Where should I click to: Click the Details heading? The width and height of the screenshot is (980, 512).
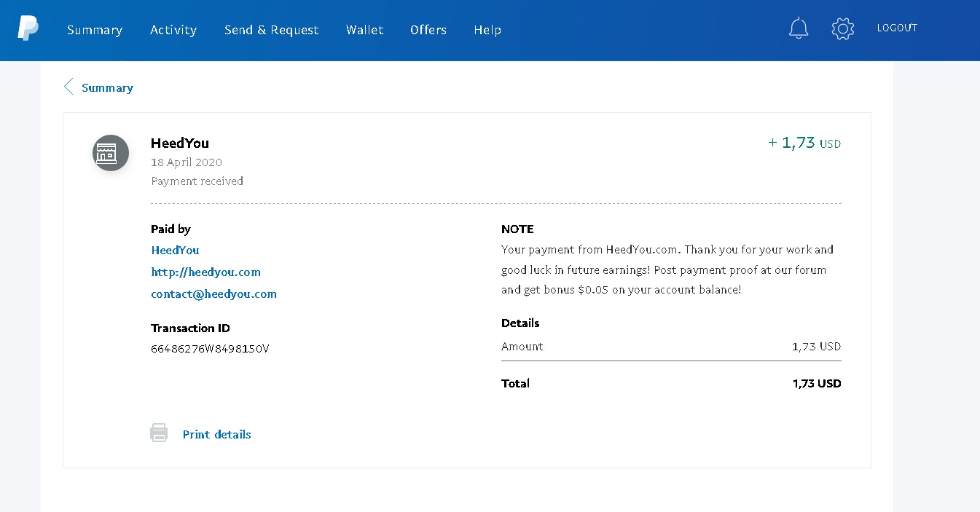[x=520, y=323]
